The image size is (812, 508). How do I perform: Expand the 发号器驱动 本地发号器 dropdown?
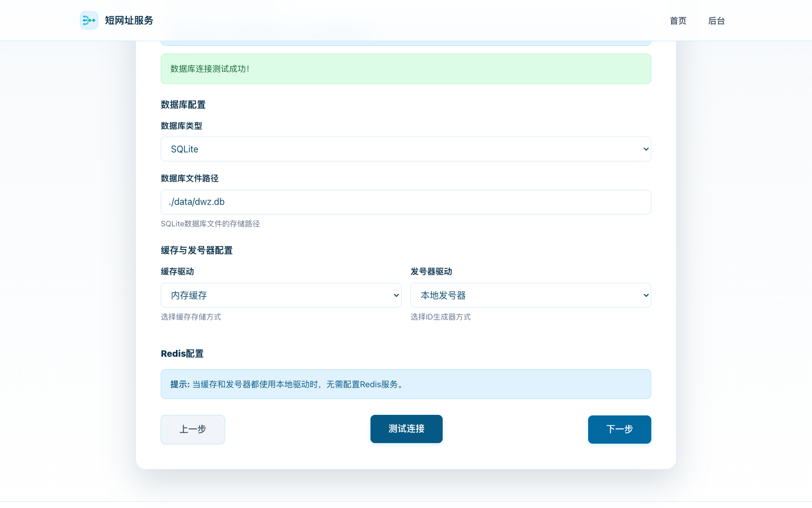coord(531,295)
